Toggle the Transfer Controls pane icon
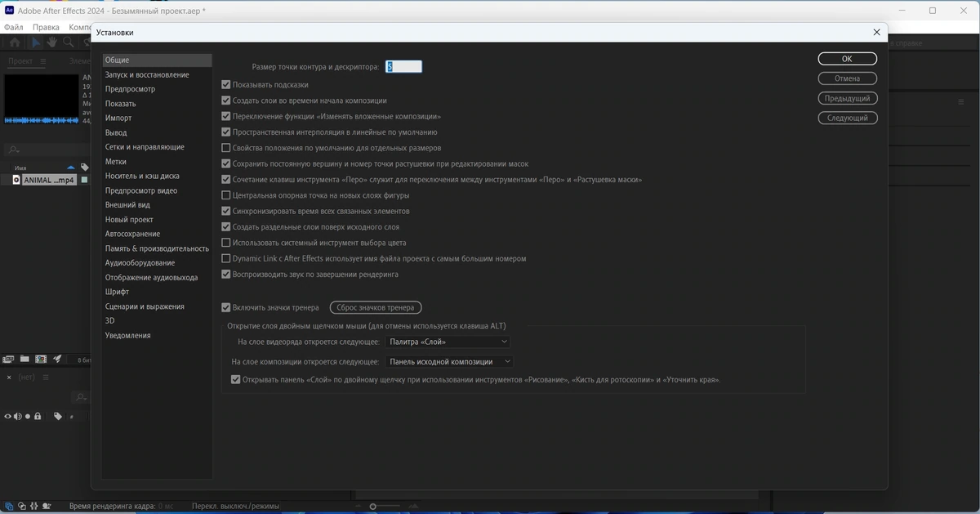This screenshot has height=514, width=980. coord(21,506)
